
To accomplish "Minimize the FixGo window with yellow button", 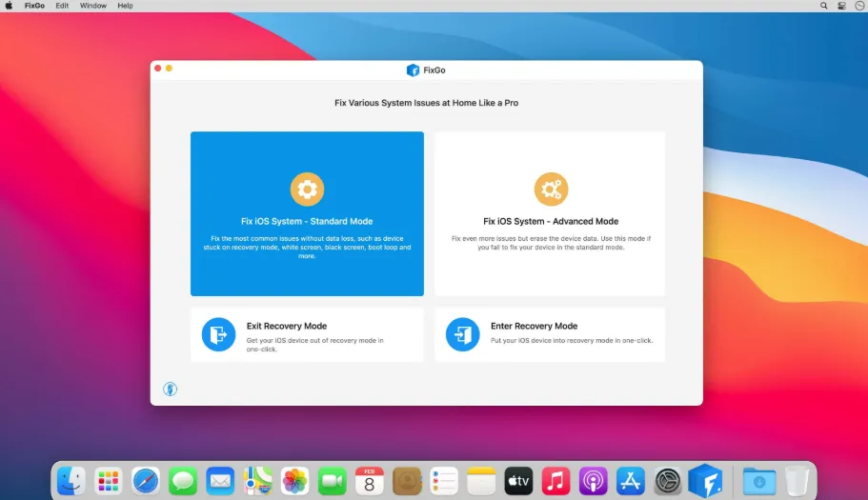I will (x=169, y=68).
